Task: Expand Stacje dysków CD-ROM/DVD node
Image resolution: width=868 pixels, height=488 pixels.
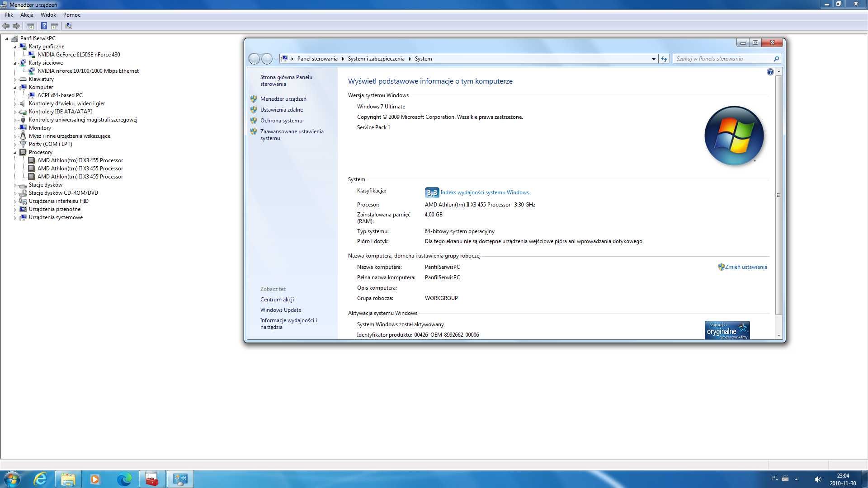Action: [x=15, y=193]
